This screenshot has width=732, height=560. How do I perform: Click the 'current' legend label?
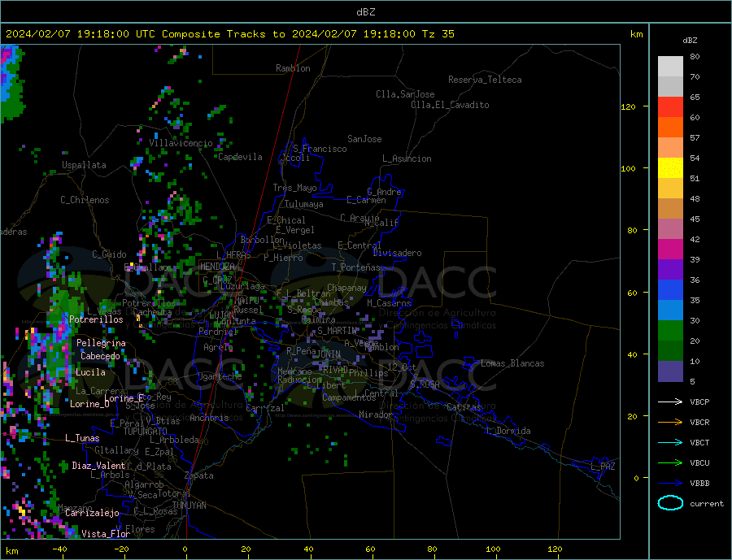(x=707, y=504)
